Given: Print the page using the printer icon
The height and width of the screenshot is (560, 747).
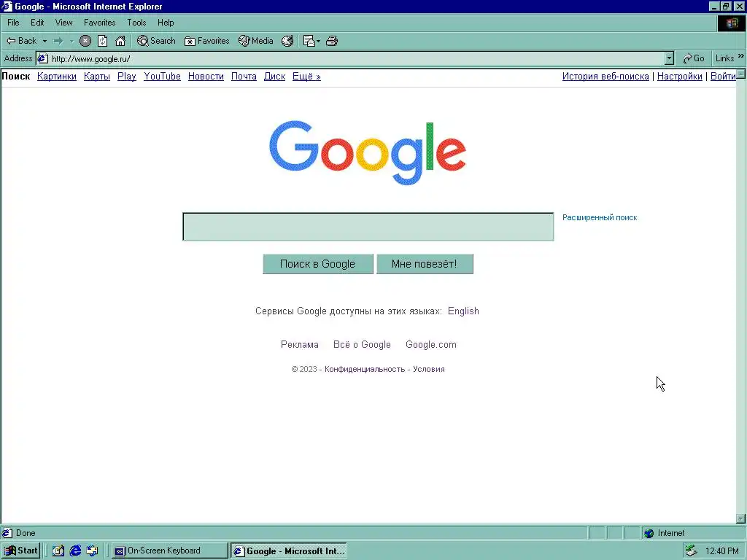Looking at the screenshot, I should pyautogui.click(x=332, y=41).
